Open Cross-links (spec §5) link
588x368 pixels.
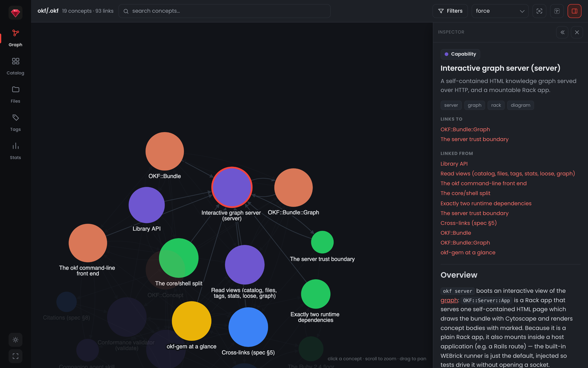[x=468, y=223]
